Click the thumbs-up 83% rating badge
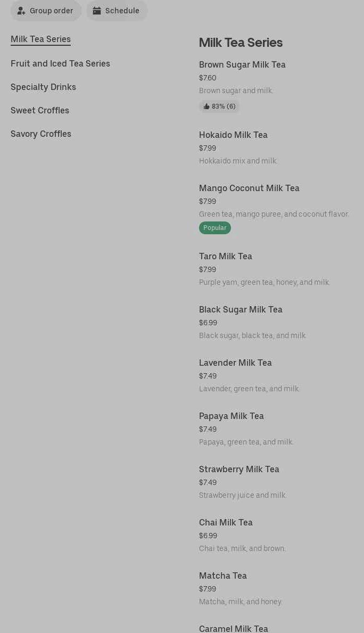364x633 pixels. coord(219,106)
